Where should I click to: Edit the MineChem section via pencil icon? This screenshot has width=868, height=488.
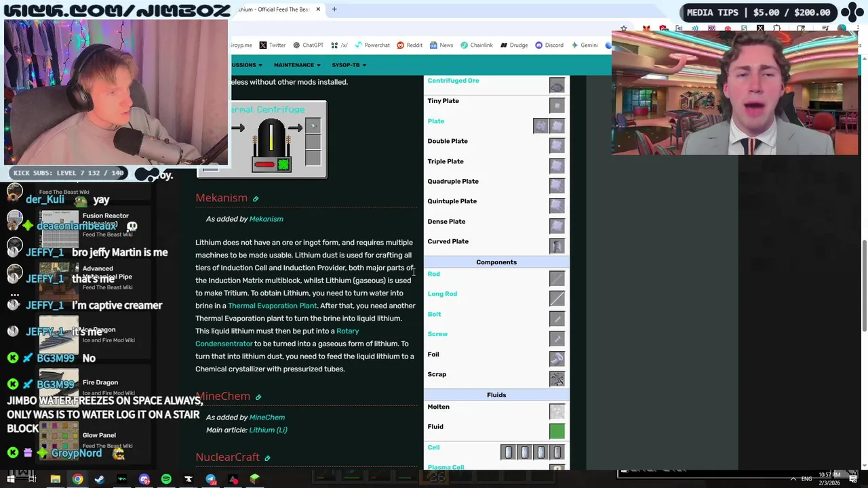pos(258,397)
